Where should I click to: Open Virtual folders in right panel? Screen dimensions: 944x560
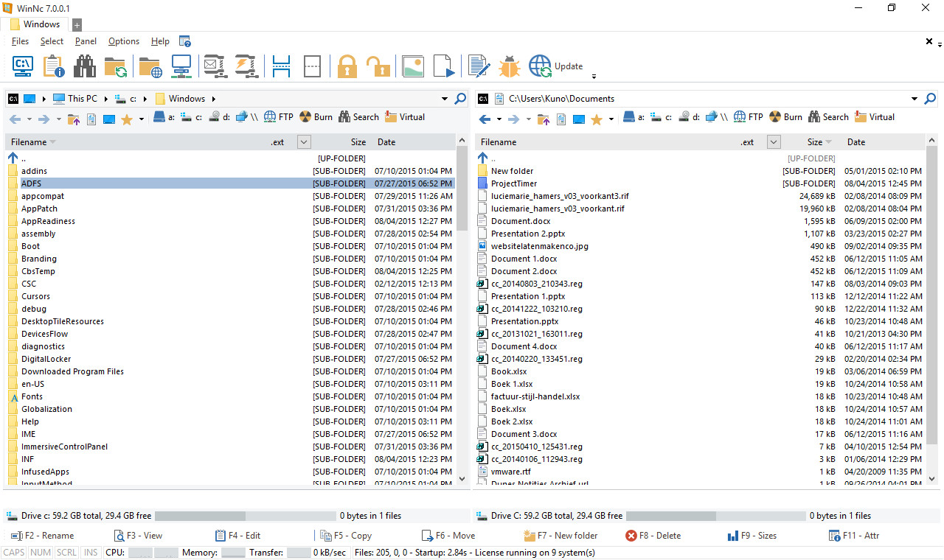875,117
